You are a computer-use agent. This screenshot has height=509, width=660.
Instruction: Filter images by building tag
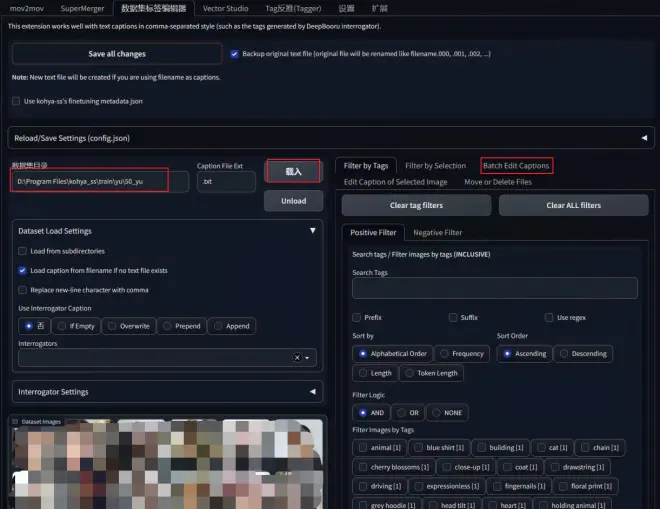(500, 448)
